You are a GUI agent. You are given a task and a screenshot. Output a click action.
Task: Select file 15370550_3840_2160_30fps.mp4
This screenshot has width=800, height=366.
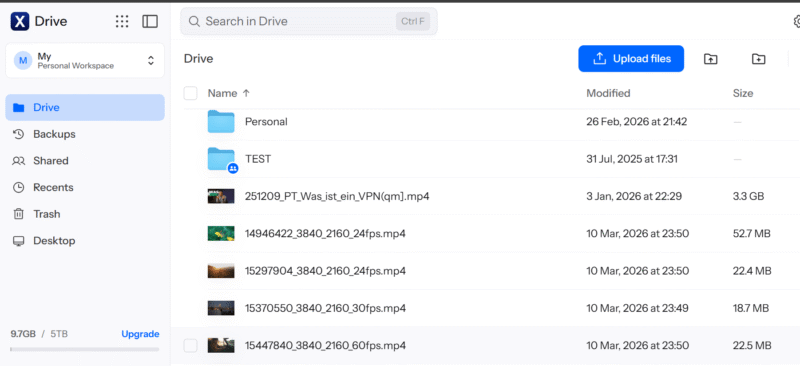tap(326, 308)
